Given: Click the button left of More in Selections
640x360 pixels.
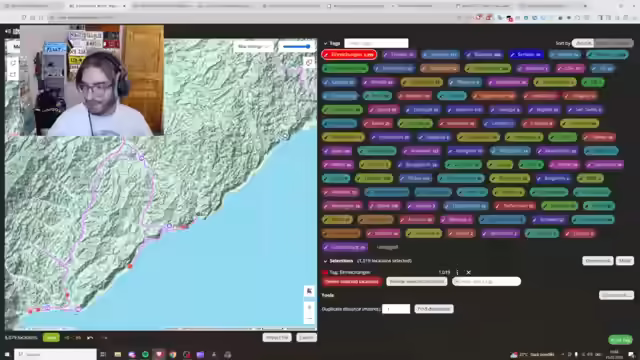Looking at the screenshot, I should (x=598, y=261).
